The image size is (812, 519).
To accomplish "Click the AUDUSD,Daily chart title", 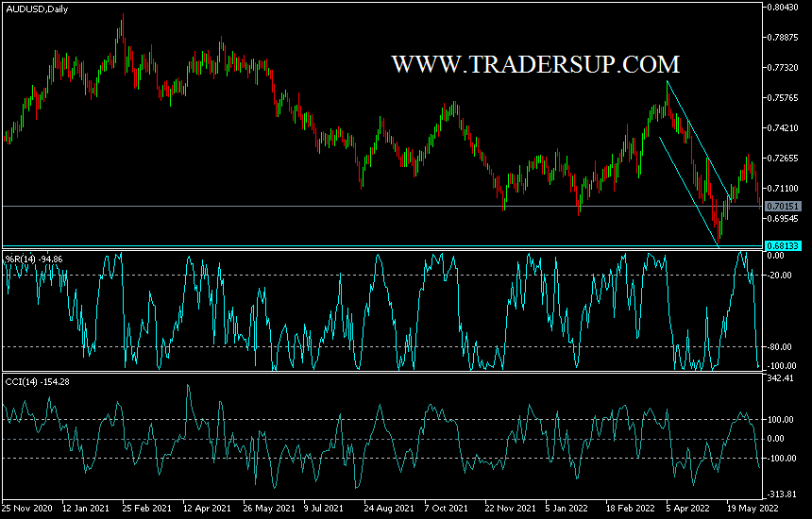I will (37, 9).
